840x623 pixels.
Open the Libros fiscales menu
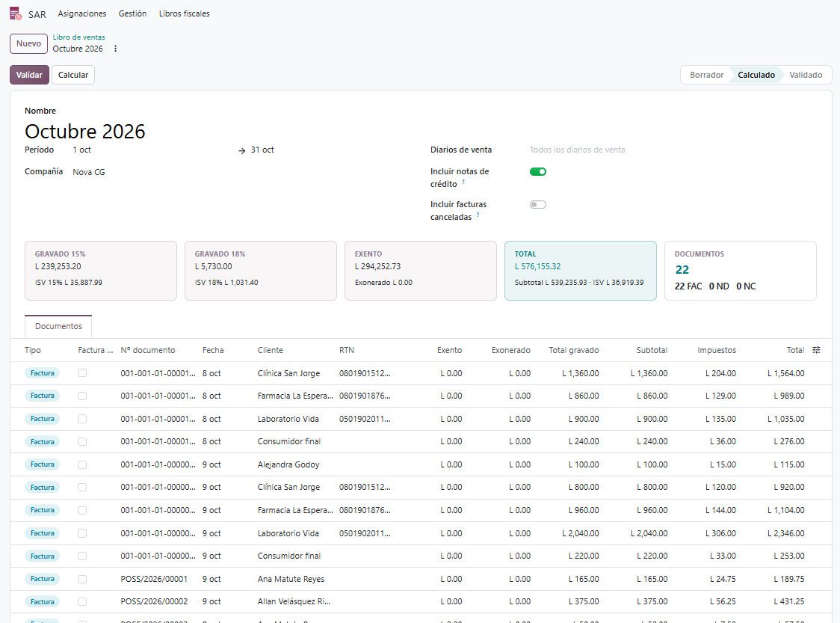(x=185, y=14)
